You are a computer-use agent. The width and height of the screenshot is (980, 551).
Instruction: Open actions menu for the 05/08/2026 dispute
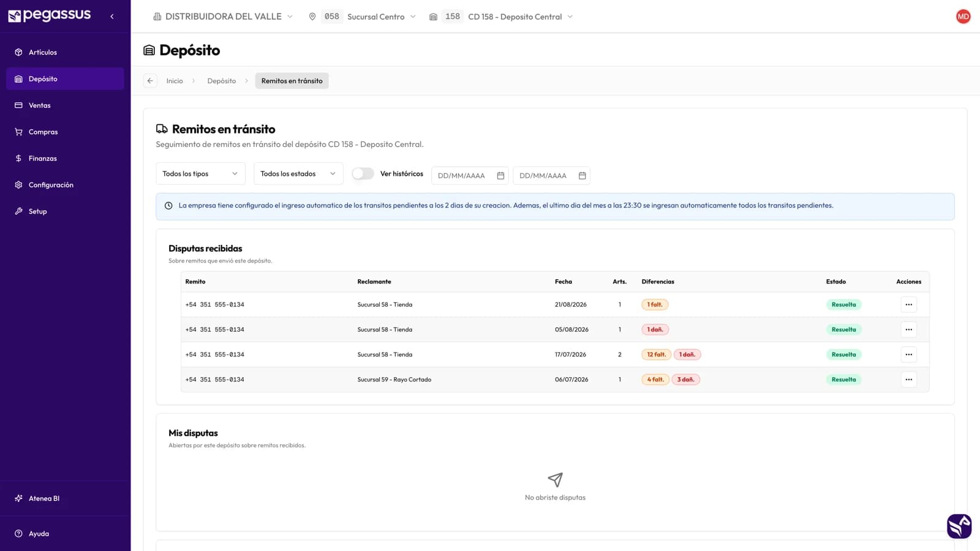[x=908, y=329]
